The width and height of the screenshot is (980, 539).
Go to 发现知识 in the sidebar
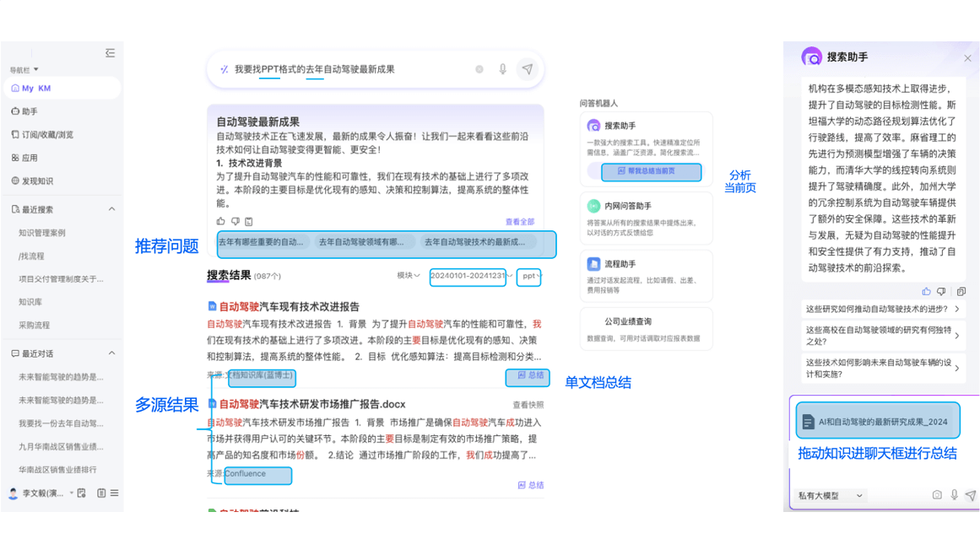click(37, 181)
